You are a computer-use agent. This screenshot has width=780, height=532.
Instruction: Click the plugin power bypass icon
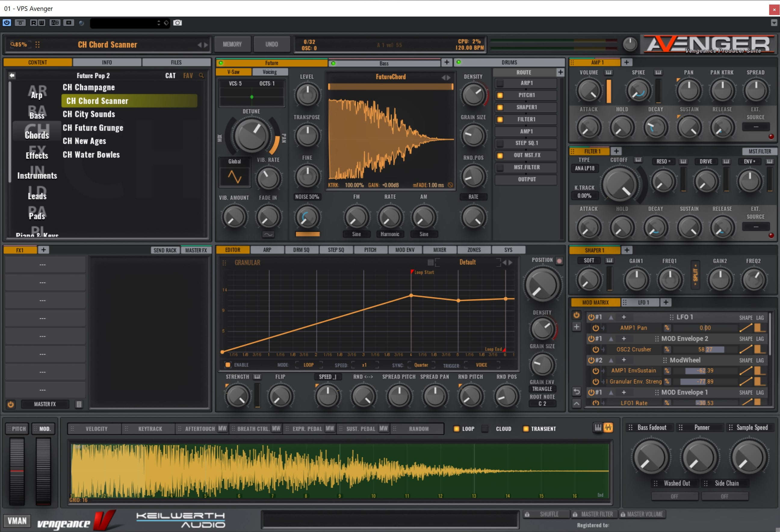[x=7, y=23]
